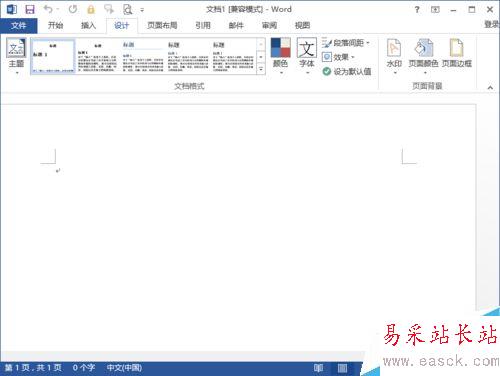Click 登录 (Sign in) link
The height and width of the screenshot is (376, 500).
click(x=492, y=24)
